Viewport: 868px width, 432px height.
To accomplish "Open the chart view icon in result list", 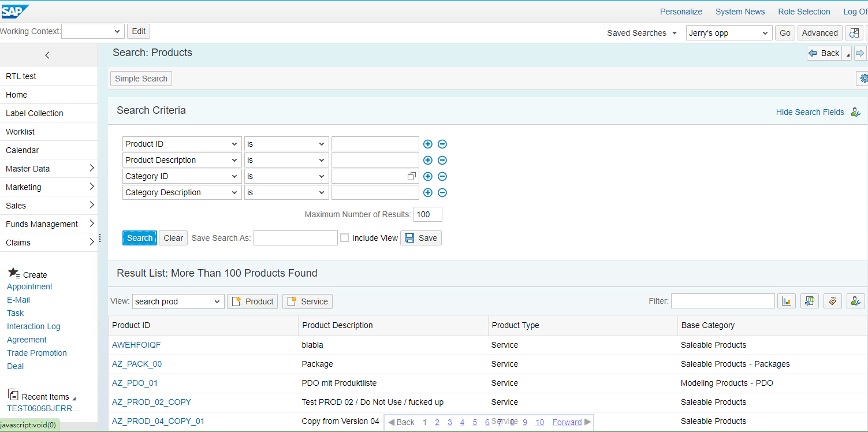I will [x=787, y=301].
